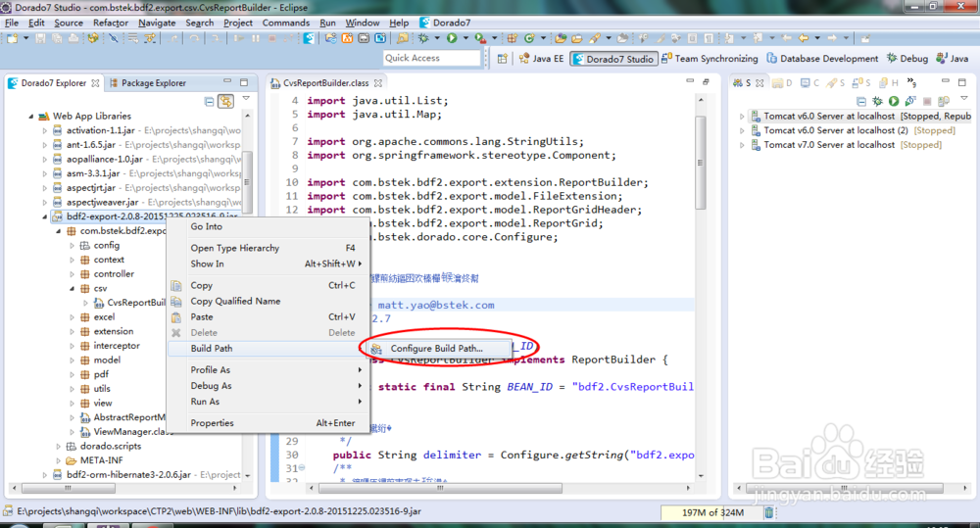This screenshot has width=980, height=528.
Task: Open the Dorado7 menu
Action: click(x=445, y=23)
